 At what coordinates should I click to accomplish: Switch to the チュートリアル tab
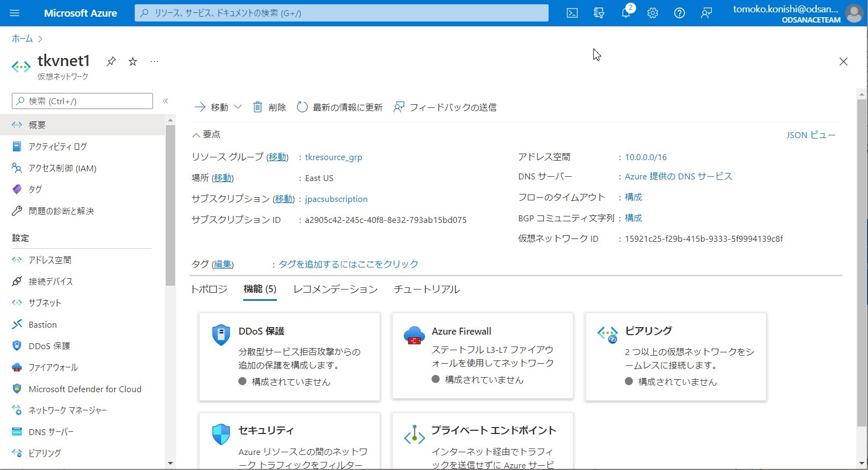(427, 289)
